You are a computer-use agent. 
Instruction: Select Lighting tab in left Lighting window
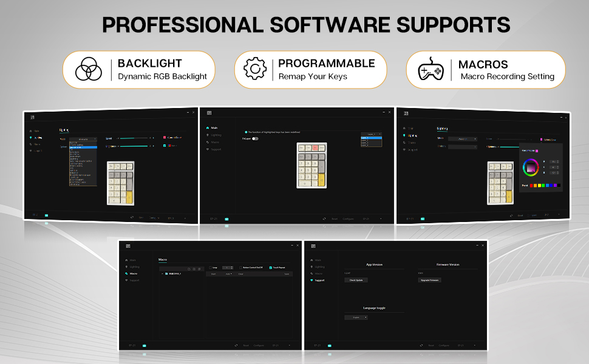pos(64,130)
